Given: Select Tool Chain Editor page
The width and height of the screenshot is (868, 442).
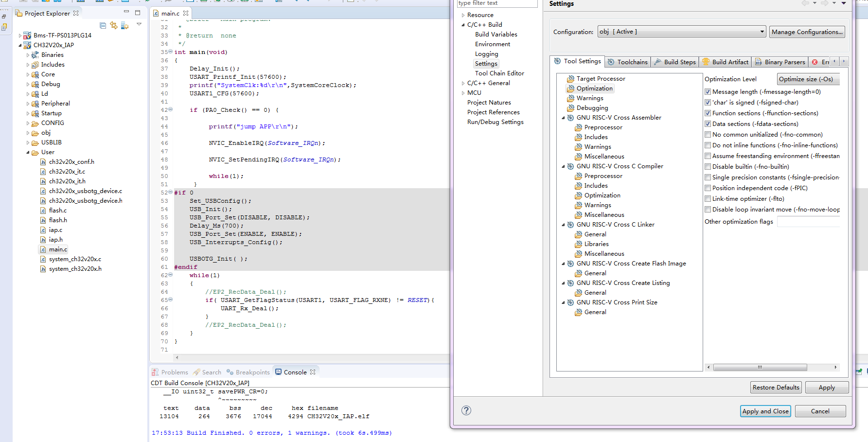Looking at the screenshot, I should point(499,73).
